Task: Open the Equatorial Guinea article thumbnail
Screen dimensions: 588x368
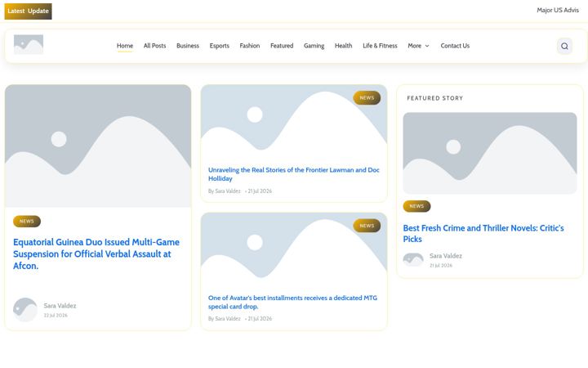Action: tap(98, 146)
